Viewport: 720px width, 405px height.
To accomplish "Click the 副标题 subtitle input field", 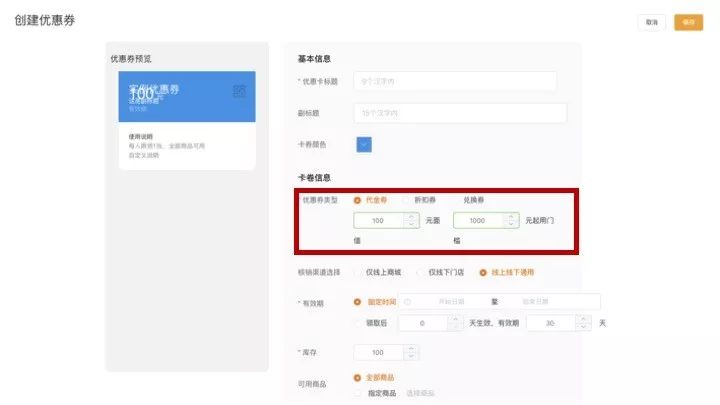I will pos(460,113).
